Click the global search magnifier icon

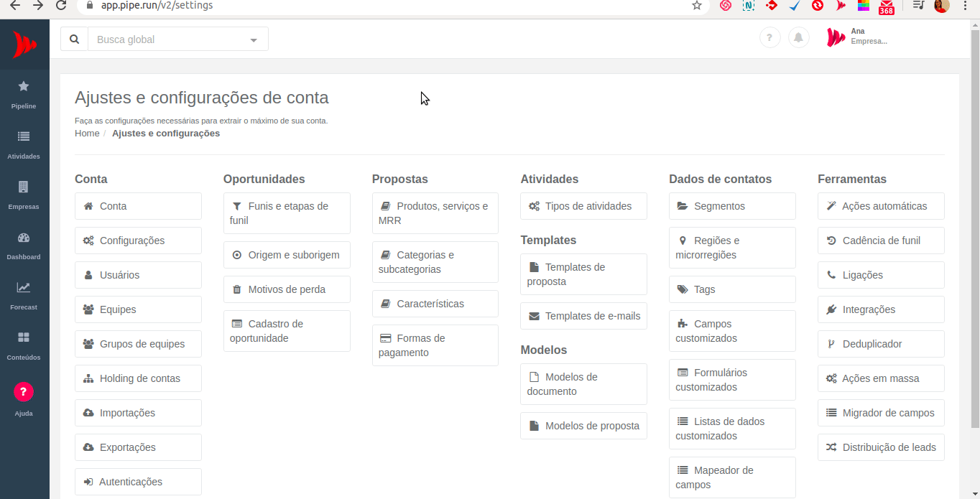tap(75, 39)
